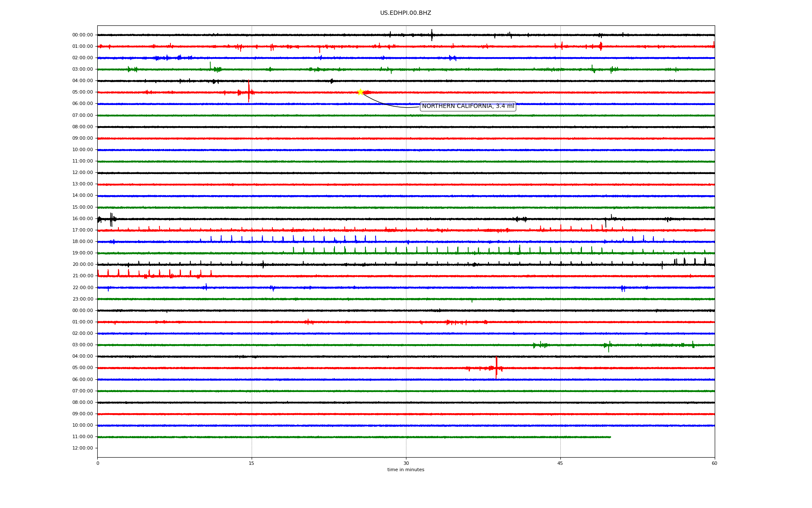Click the end of the green 11:00:00 trace
Viewport: 812px width, 508px height.
pos(610,437)
